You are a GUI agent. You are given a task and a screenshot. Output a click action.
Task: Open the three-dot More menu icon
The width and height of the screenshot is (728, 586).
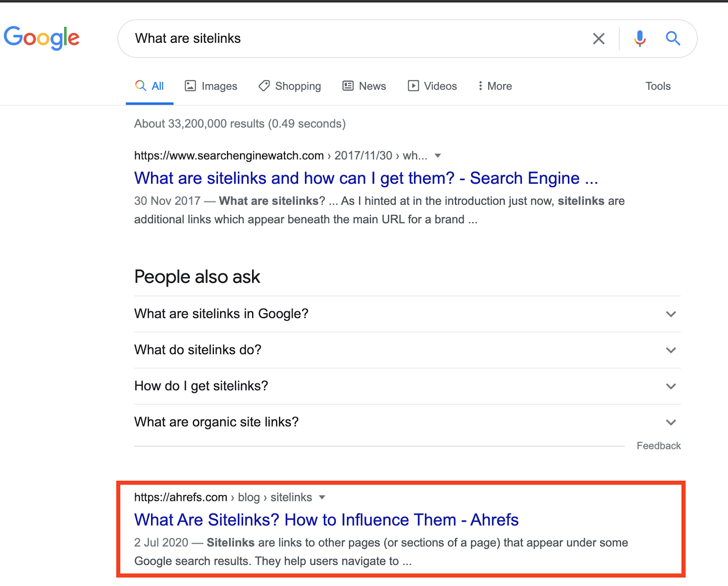[x=480, y=86]
